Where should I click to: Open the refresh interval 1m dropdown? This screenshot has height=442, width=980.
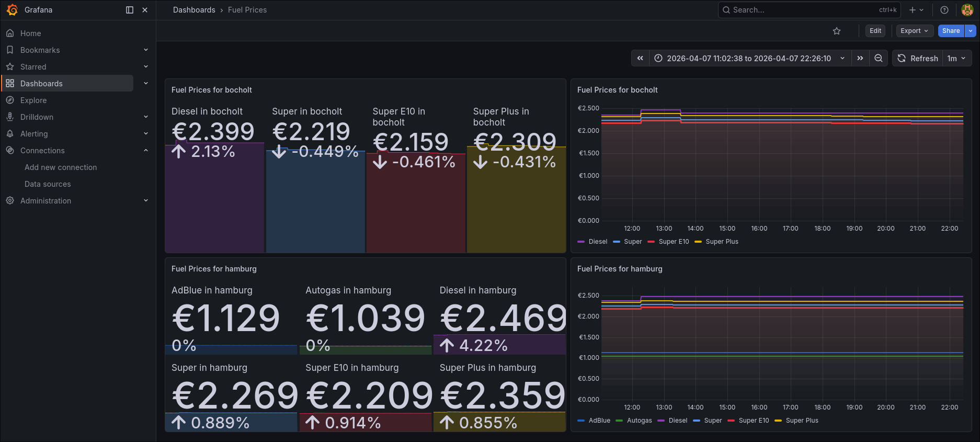click(956, 58)
